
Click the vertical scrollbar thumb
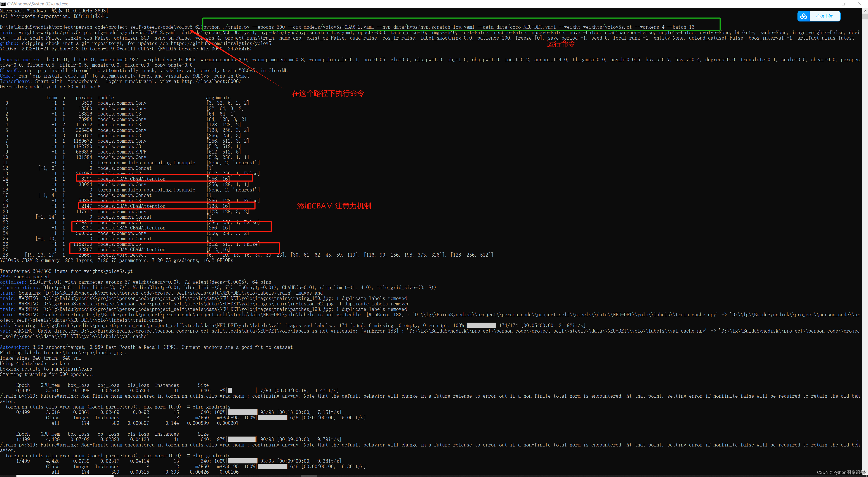865,17
